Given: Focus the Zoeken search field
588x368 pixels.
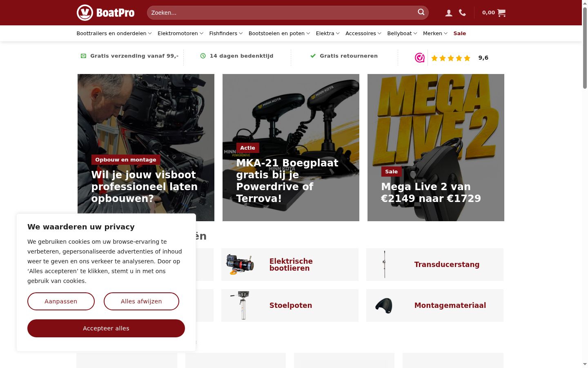Looking at the screenshot, I should (287, 13).
